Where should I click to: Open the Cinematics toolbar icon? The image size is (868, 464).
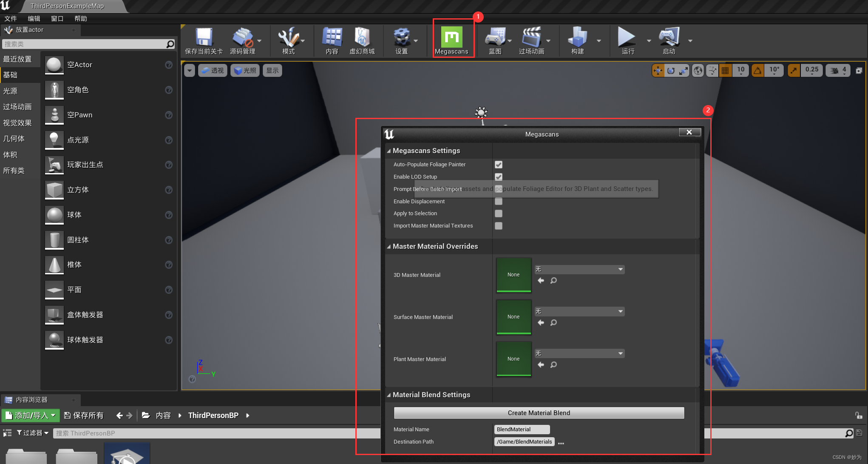tap(531, 37)
